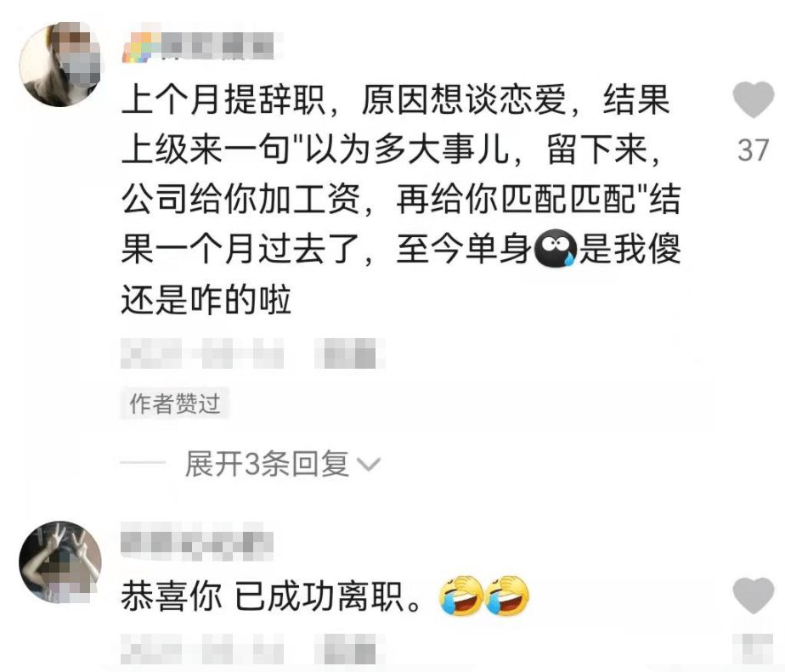Click the blurred like count of second comment
Viewport: 785px width, 672px height.
(753, 648)
